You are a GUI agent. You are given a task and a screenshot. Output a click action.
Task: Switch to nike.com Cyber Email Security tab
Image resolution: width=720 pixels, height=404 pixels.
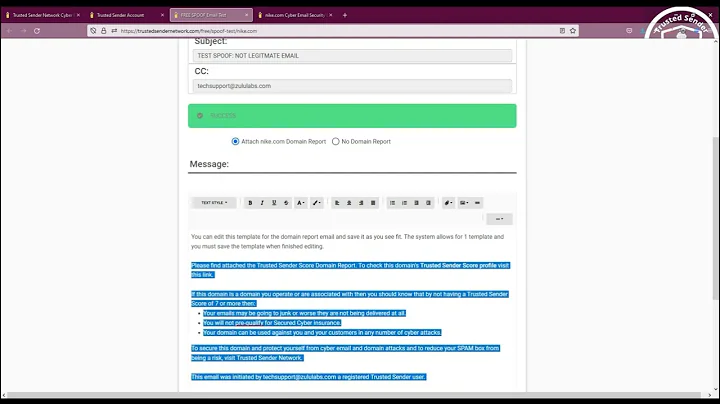pos(294,15)
